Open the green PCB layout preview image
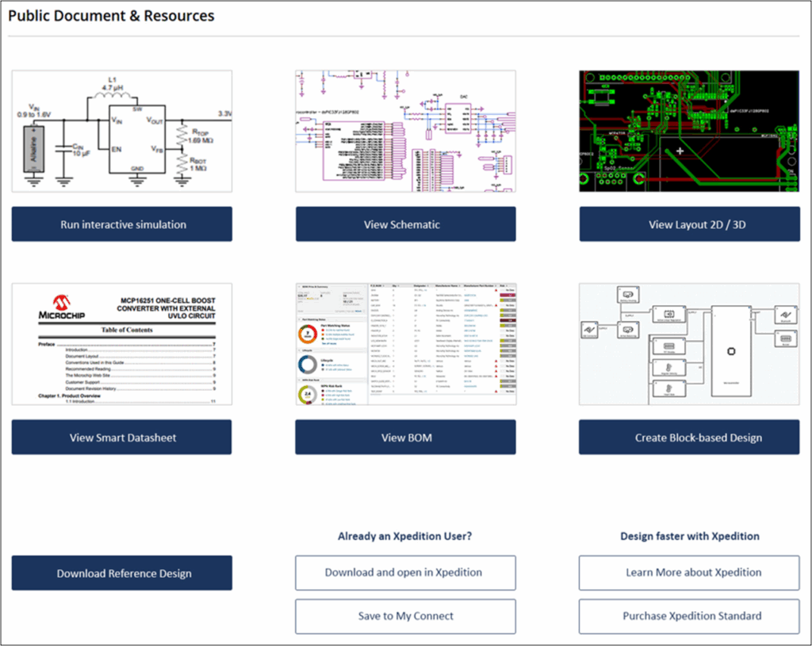The width and height of the screenshot is (812, 646). point(688,131)
